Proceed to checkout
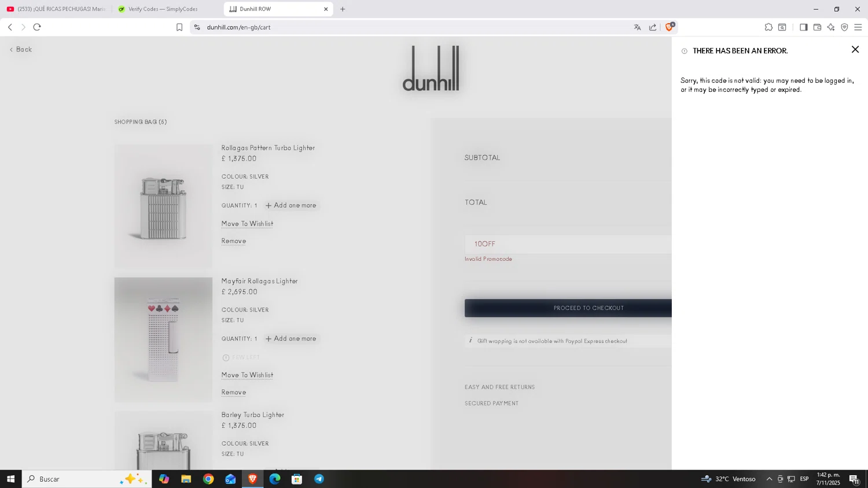Image resolution: width=868 pixels, height=488 pixels. pyautogui.click(x=568, y=308)
